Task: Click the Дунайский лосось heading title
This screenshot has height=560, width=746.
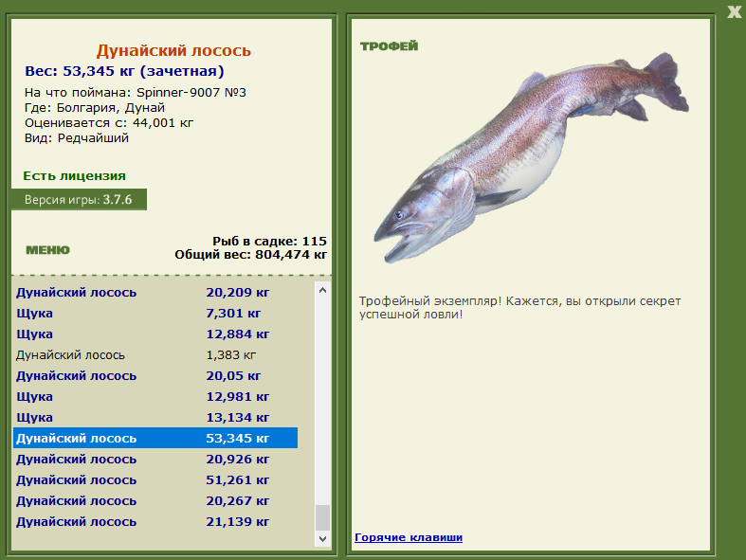Action: pyautogui.click(x=173, y=50)
